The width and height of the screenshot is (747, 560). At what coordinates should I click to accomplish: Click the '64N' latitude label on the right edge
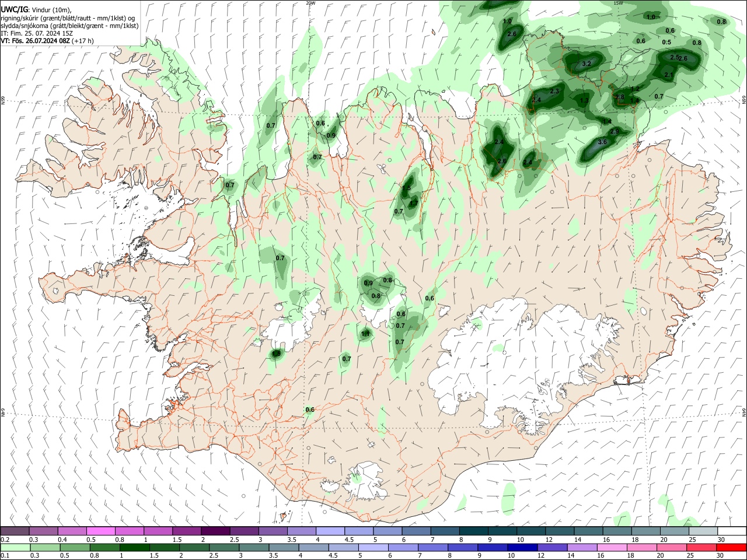click(744, 412)
